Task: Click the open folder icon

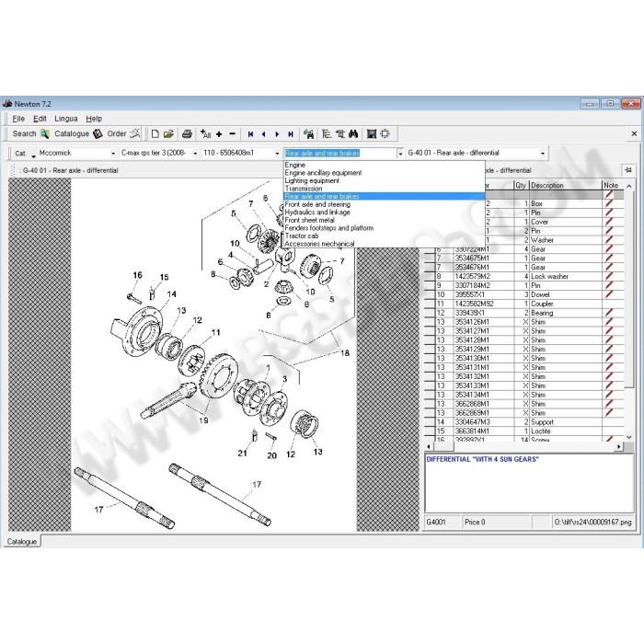Action: 168,133
